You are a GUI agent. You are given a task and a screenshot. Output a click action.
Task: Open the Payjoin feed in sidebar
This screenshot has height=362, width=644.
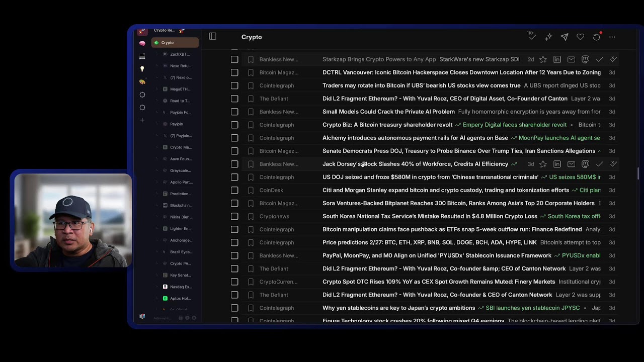[177, 124]
